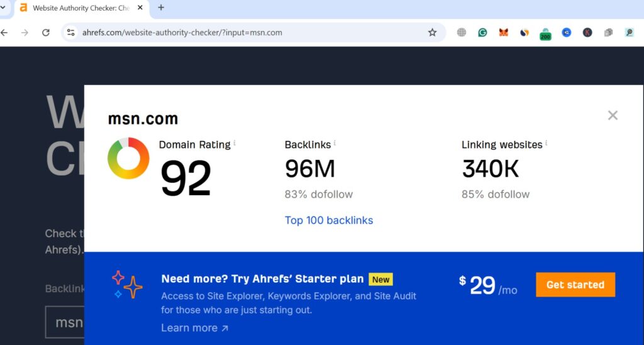Close the msn.com results popup

click(613, 115)
